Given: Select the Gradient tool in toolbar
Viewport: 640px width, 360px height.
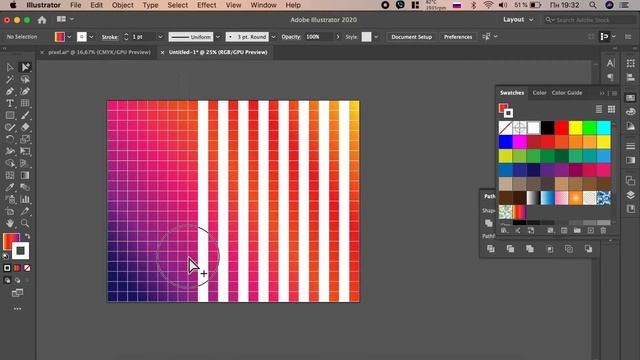Looking at the screenshot, I should click(25, 176).
